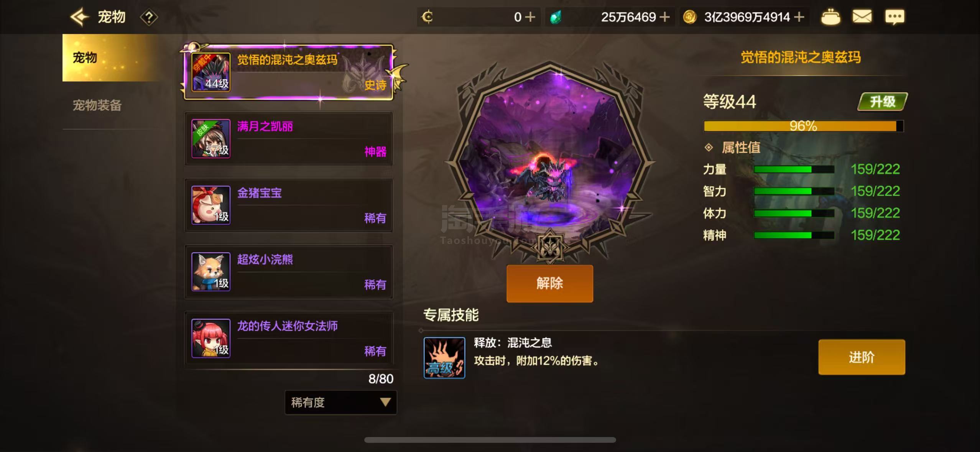Open the question mark help icon

tap(149, 17)
